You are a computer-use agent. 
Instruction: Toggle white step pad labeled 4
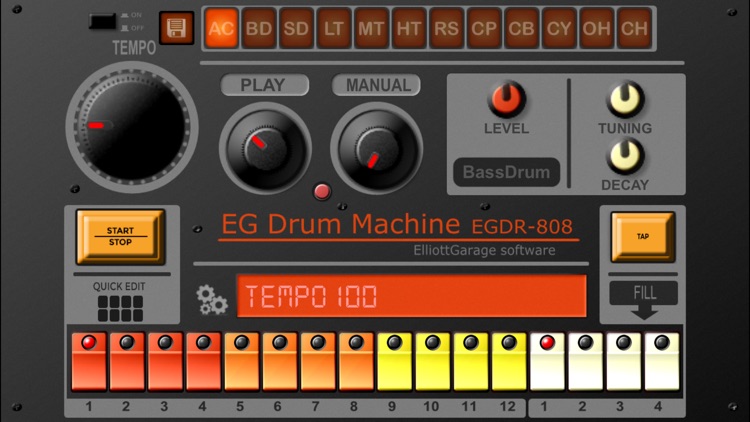(x=662, y=362)
